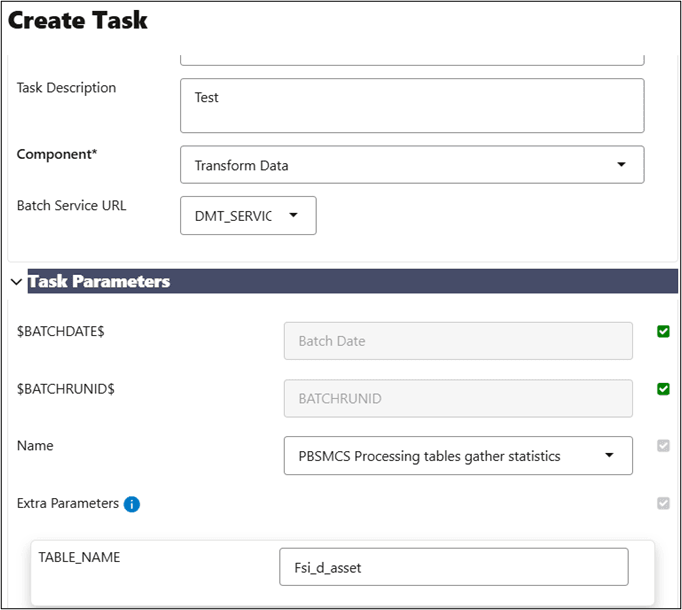The width and height of the screenshot is (682, 610).
Task: Click the Extra Parameters info icon
Action: click(132, 504)
